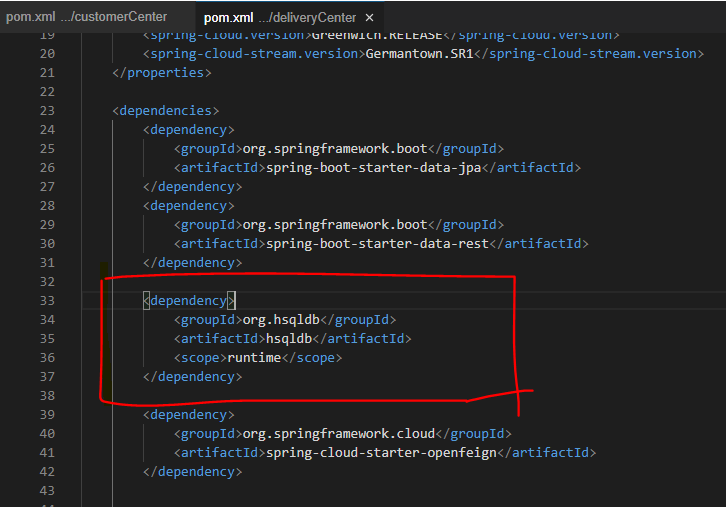This screenshot has width=726, height=507.
Task: Click the dependency tag on line 24
Action: click(189, 130)
